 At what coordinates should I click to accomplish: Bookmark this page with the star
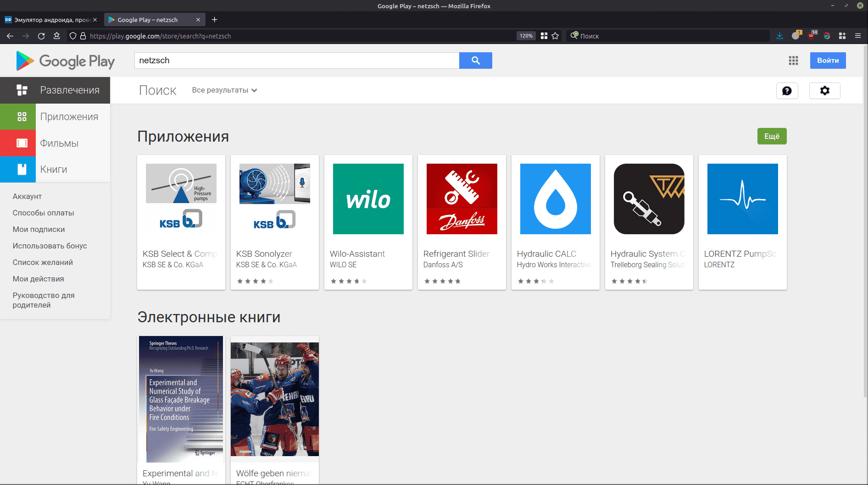(555, 36)
